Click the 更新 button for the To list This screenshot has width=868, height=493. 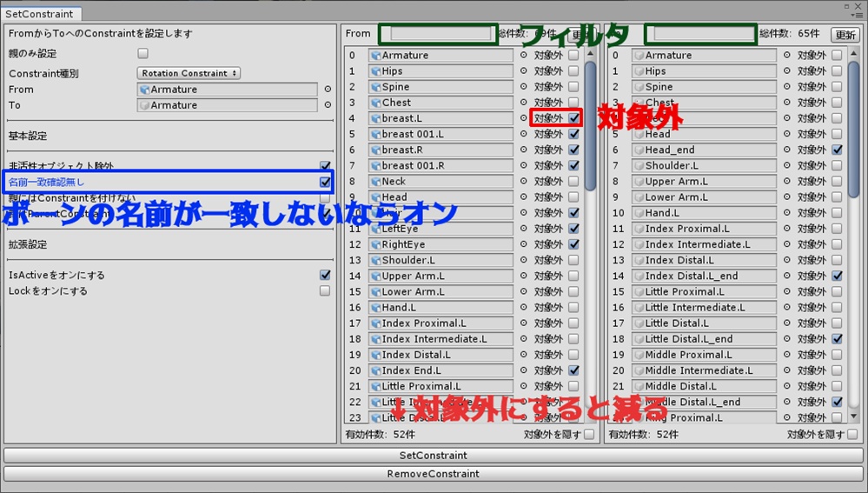(845, 34)
